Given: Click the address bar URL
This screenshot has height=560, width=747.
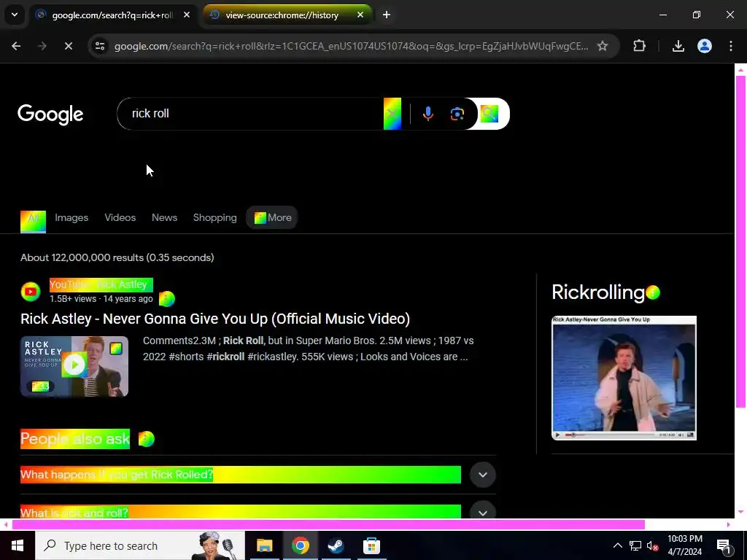Looking at the screenshot, I should click(351, 46).
